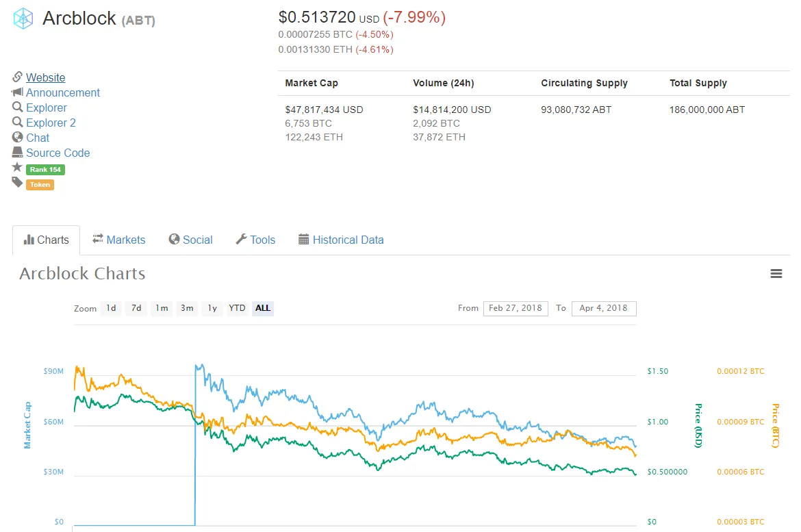The width and height of the screenshot is (801, 532).
Task: Click the 0.00012 BTC axis tick label
Action: [x=741, y=371]
